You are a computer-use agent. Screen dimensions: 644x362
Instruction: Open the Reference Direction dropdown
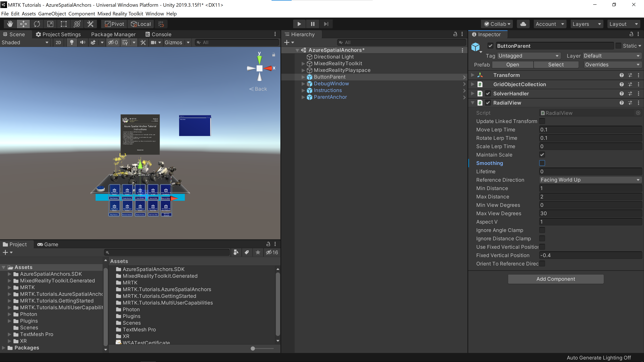click(x=590, y=180)
